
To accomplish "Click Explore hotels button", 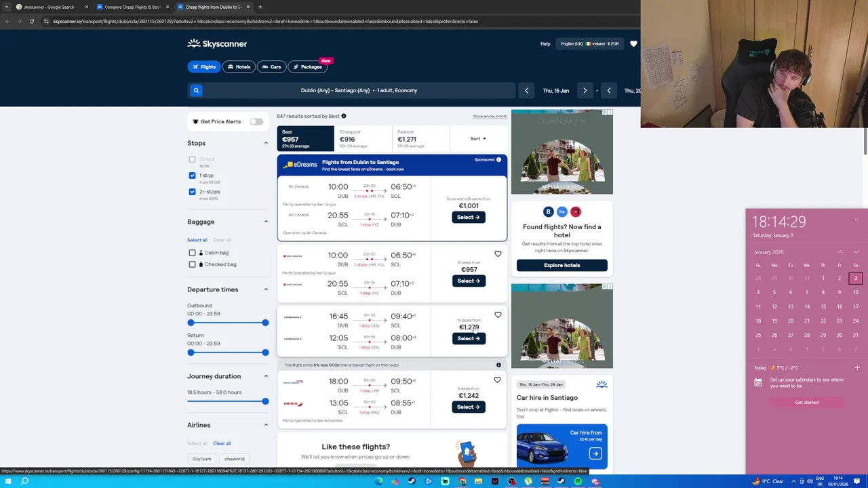I will pyautogui.click(x=562, y=265).
